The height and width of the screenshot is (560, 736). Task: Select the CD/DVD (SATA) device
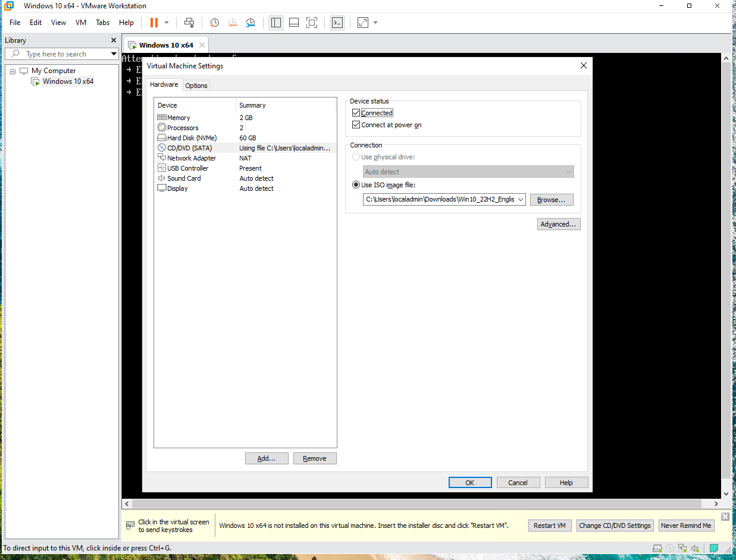pos(245,148)
